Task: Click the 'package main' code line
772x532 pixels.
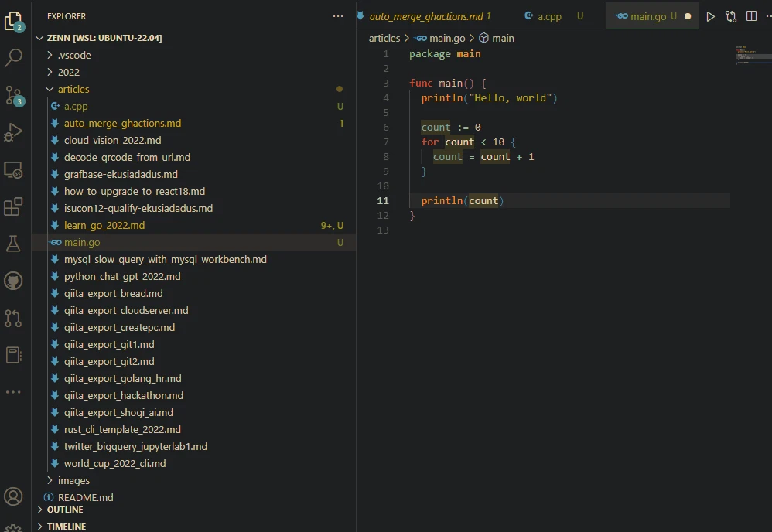Action: tap(445, 53)
